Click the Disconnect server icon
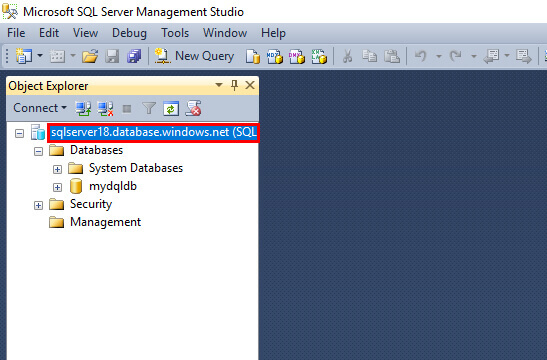The width and height of the screenshot is (547, 360). click(x=105, y=108)
